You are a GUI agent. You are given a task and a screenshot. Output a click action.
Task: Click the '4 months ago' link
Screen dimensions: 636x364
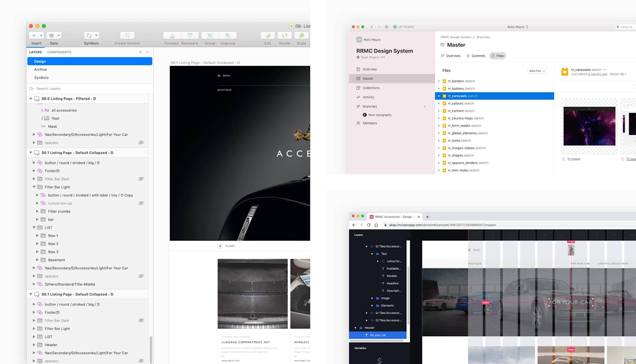tap(597, 74)
